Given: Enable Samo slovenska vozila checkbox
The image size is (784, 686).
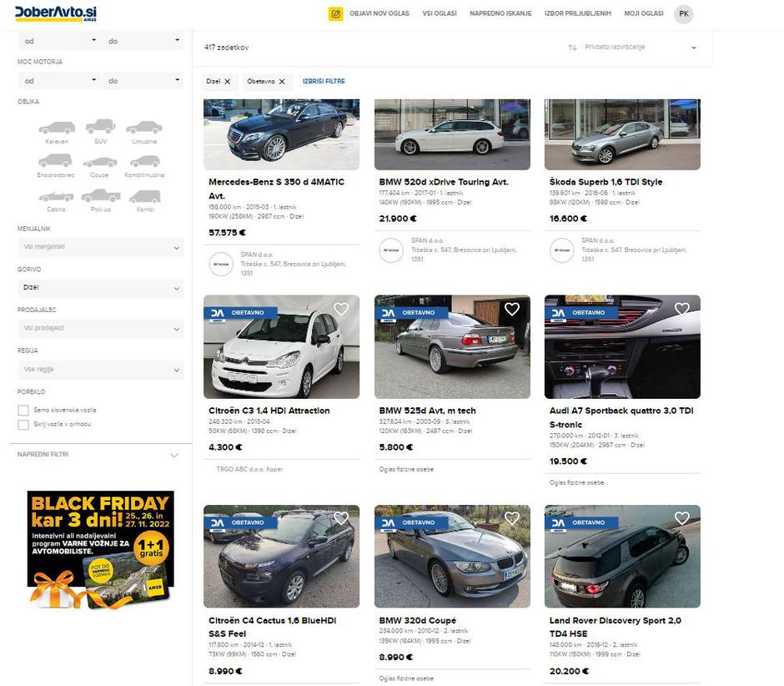Looking at the screenshot, I should (x=23, y=411).
